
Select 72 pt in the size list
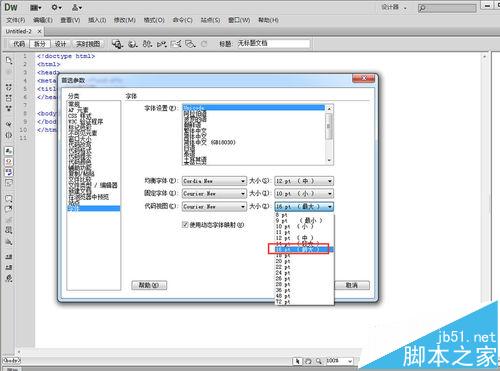point(304,302)
